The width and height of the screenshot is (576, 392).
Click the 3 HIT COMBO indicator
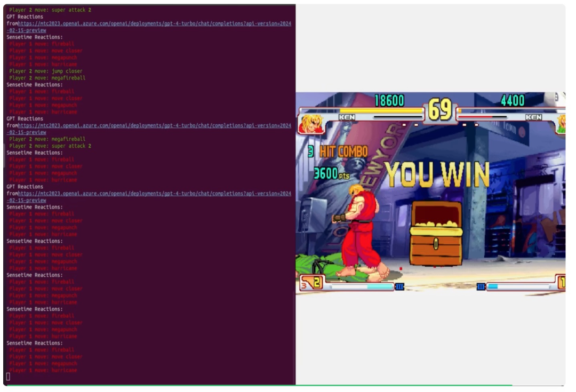click(x=338, y=151)
